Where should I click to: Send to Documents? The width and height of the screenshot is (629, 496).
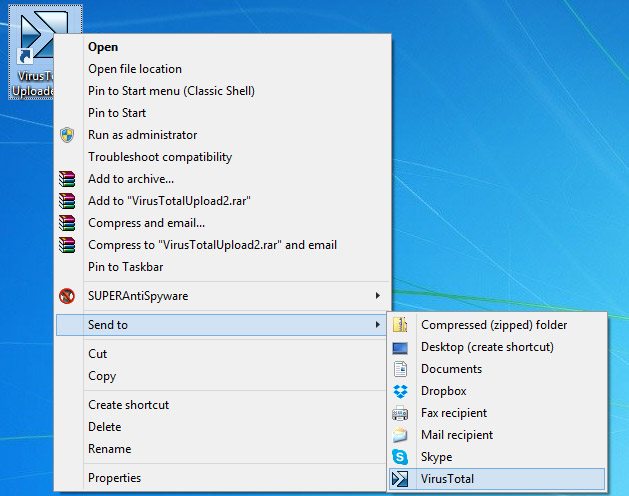point(497,369)
